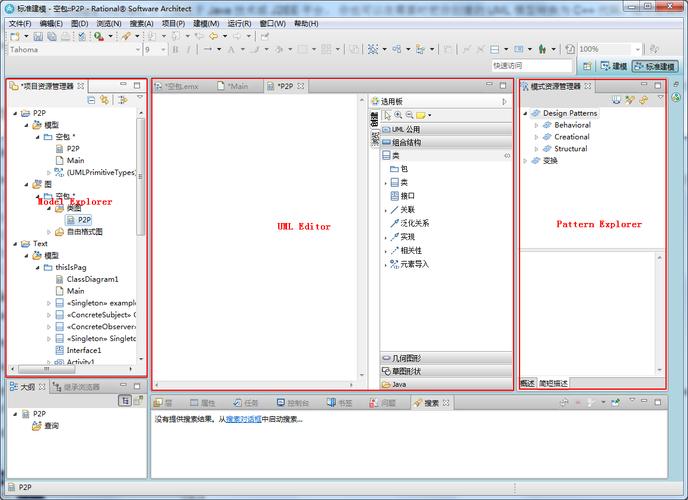Select the arrow pointer tool in palette
The width and height of the screenshot is (688, 500).
click(387, 115)
